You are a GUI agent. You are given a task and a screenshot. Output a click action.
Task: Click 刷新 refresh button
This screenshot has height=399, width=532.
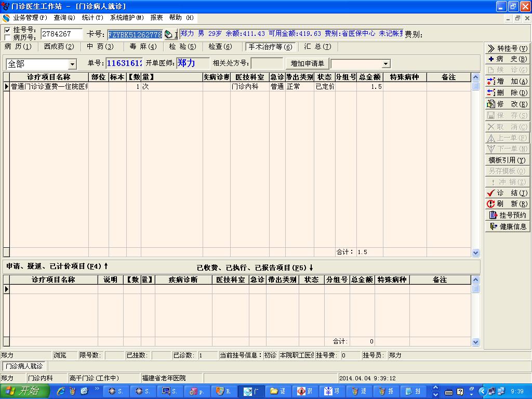pos(507,204)
